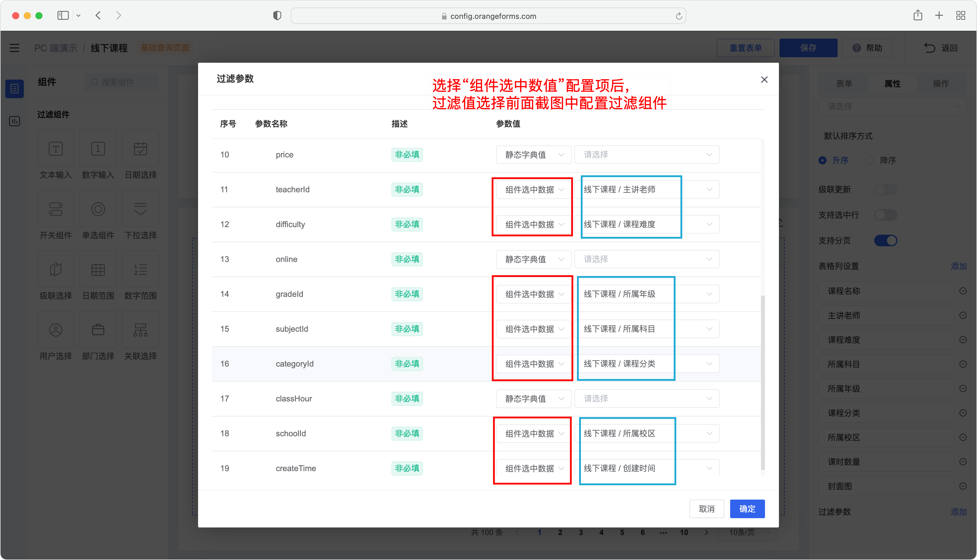This screenshot has width=977, height=560.
Task: Pick the 文本输入 component icon
Action: coord(56,148)
